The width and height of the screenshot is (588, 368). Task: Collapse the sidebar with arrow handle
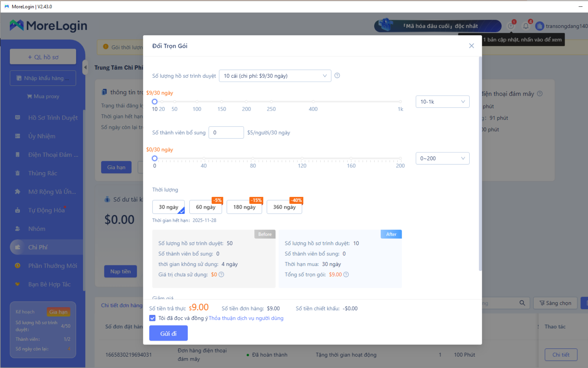point(85,67)
